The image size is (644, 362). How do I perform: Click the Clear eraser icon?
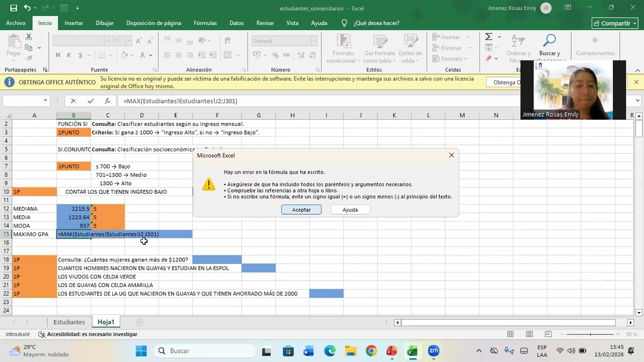489,58
